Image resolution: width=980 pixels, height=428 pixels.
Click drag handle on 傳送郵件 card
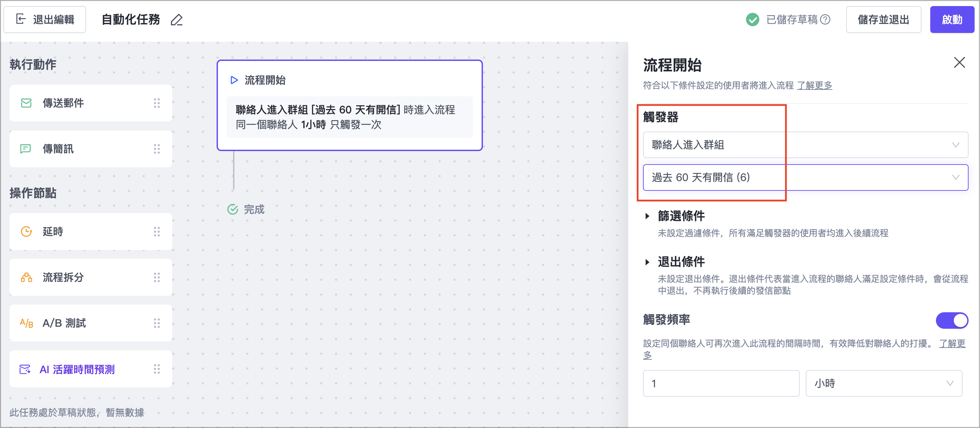[x=157, y=103]
